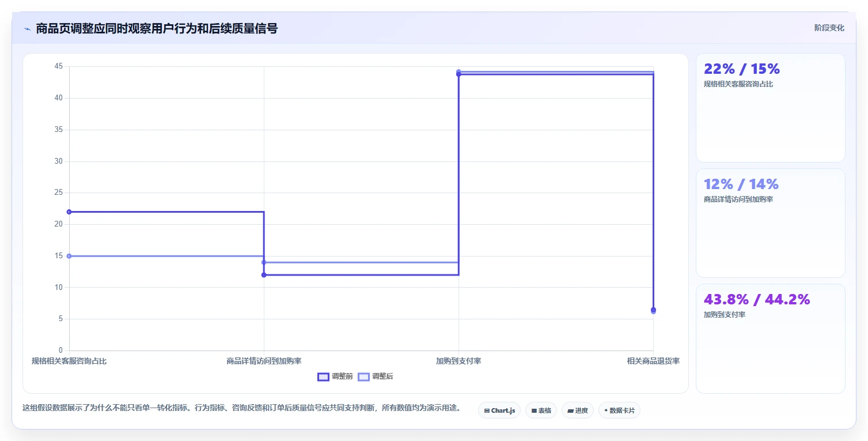Click the 调整前 legend color box
The image size is (868, 441).
coord(324,376)
